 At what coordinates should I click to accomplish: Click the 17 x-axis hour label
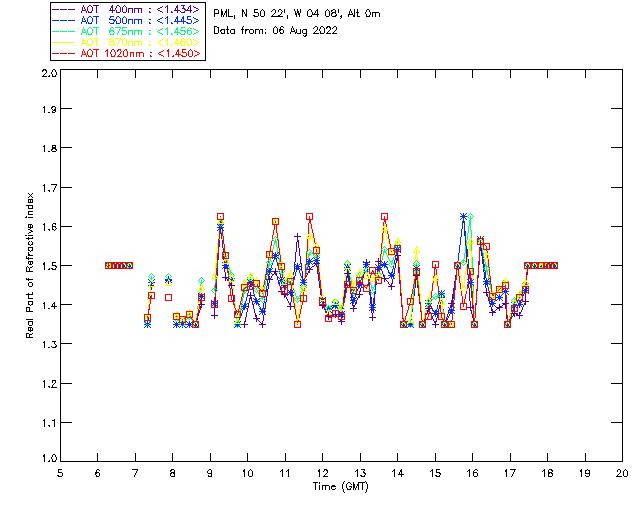(510, 473)
